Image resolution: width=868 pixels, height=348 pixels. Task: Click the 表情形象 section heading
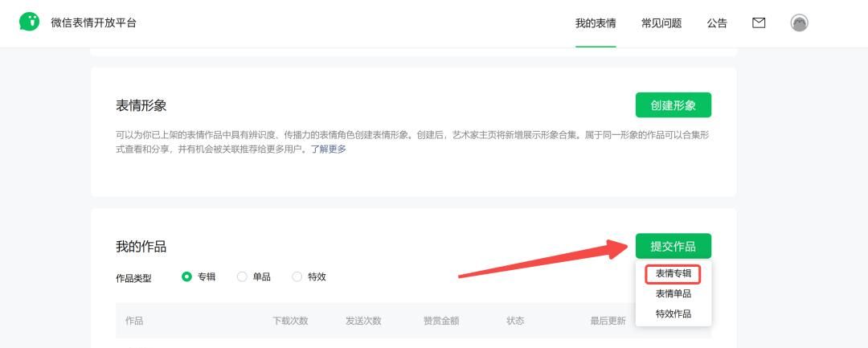(x=141, y=105)
